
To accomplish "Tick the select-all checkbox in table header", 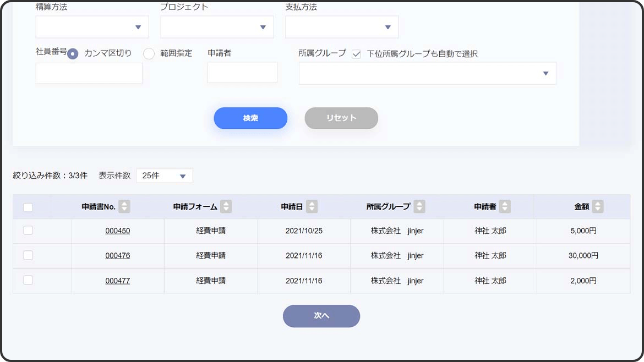I will tap(28, 207).
